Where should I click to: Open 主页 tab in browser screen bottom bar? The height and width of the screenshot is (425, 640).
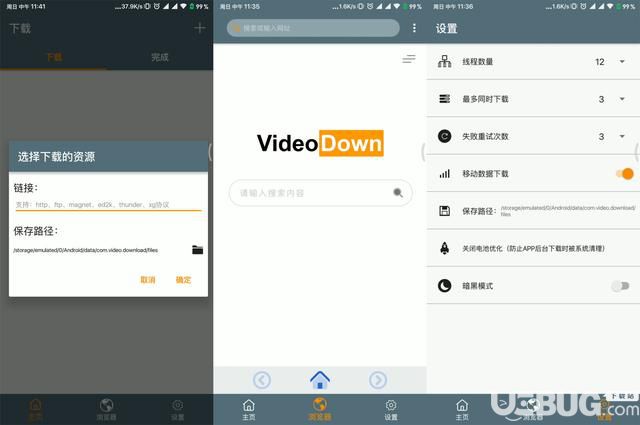[x=249, y=410]
